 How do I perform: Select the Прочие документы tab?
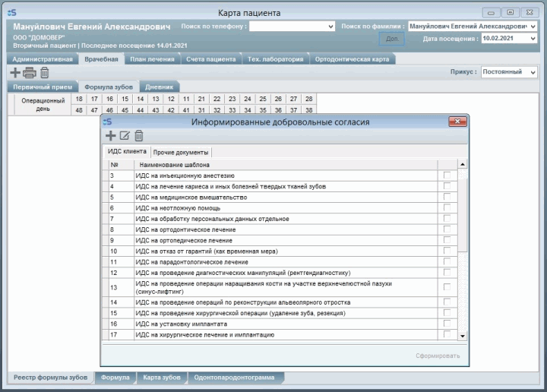pos(181,153)
